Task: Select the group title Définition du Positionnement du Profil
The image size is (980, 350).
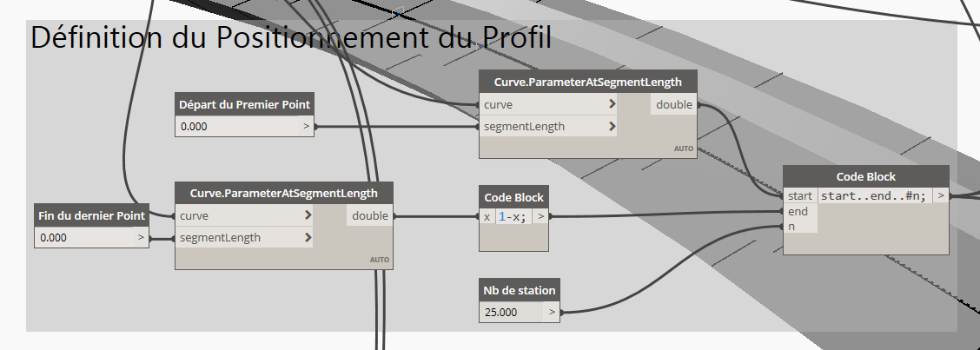Action: [x=292, y=38]
